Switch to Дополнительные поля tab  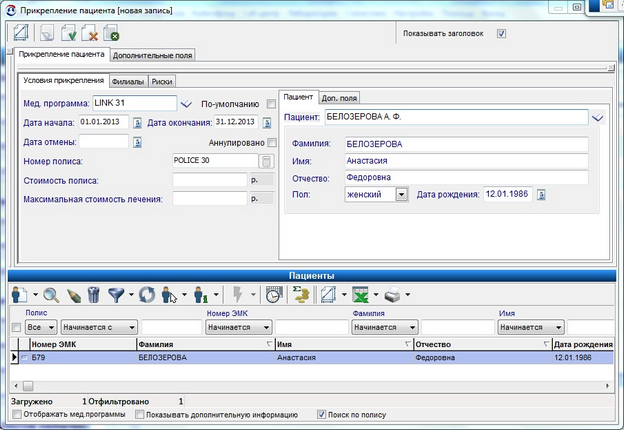pos(152,55)
